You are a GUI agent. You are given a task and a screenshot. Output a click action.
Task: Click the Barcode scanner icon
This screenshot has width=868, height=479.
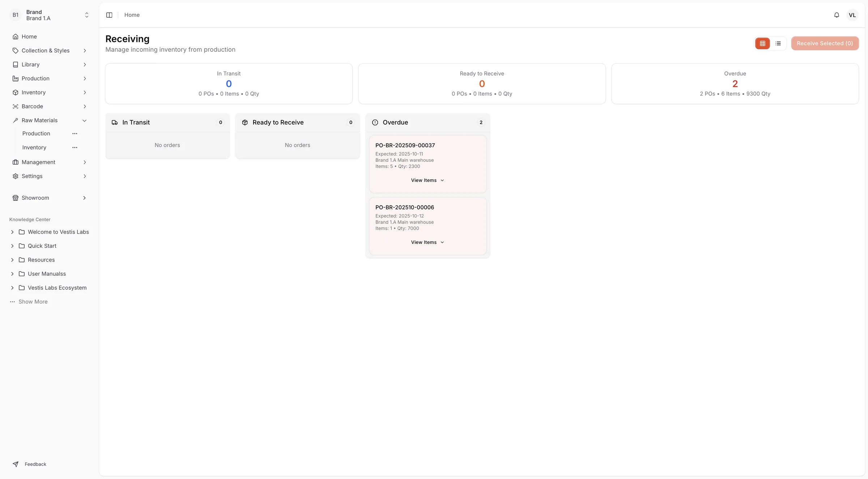[16, 106]
